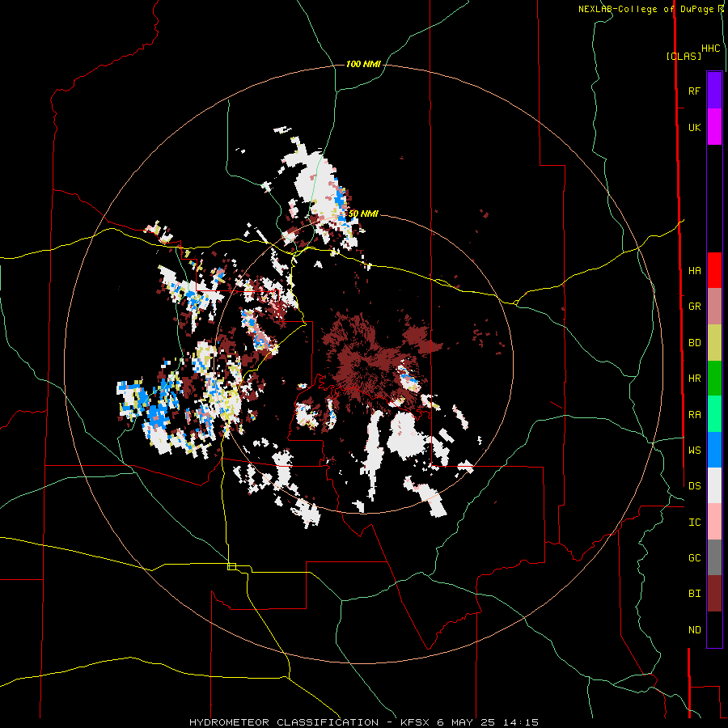Click the gray GC legend swatch
The image size is (728, 728).
[x=714, y=557]
